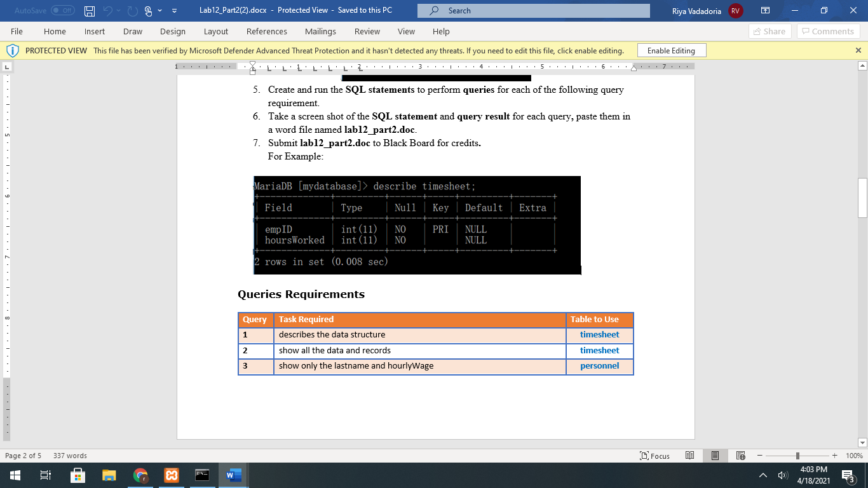The height and width of the screenshot is (488, 868).
Task: Open Web Layout view from status bar
Action: coord(740,456)
